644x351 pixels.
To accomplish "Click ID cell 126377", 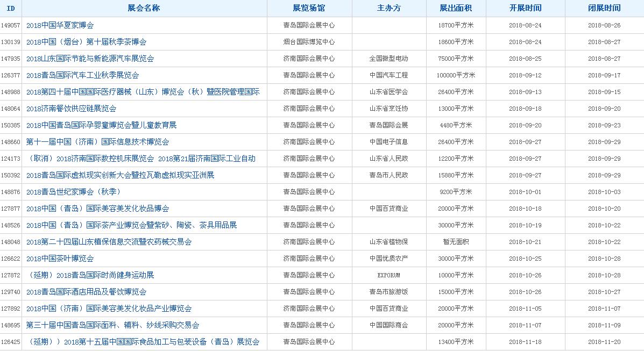I will click(10, 75).
